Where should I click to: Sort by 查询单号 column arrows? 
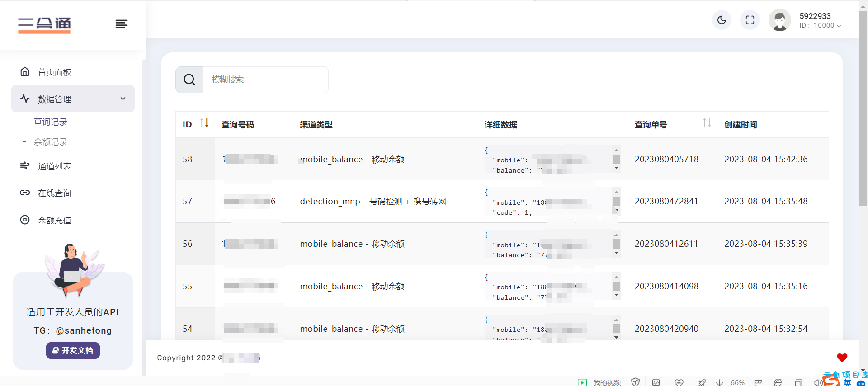(x=707, y=122)
